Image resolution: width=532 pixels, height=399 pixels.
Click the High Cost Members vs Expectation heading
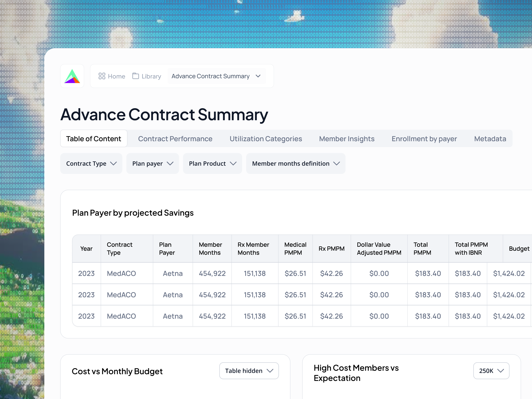click(x=356, y=373)
